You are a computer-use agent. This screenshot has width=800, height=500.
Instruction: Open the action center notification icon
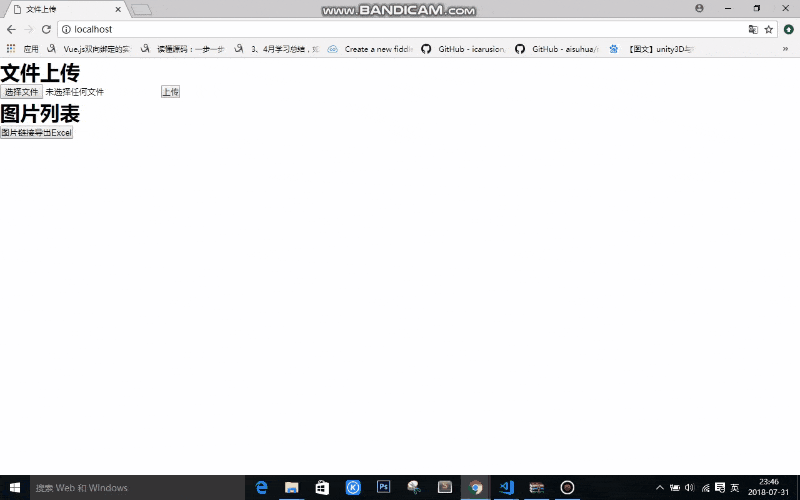720,488
